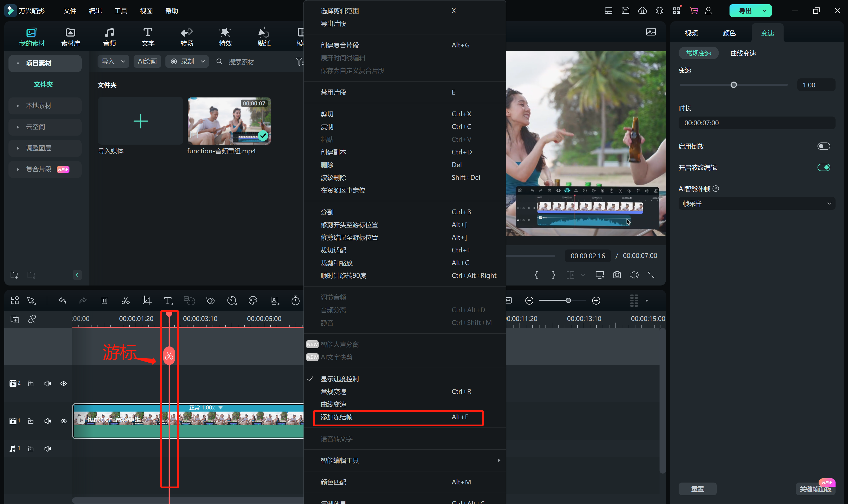Switch to 曲线变速 curve speed mode
The width and height of the screenshot is (848, 504).
click(x=743, y=53)
